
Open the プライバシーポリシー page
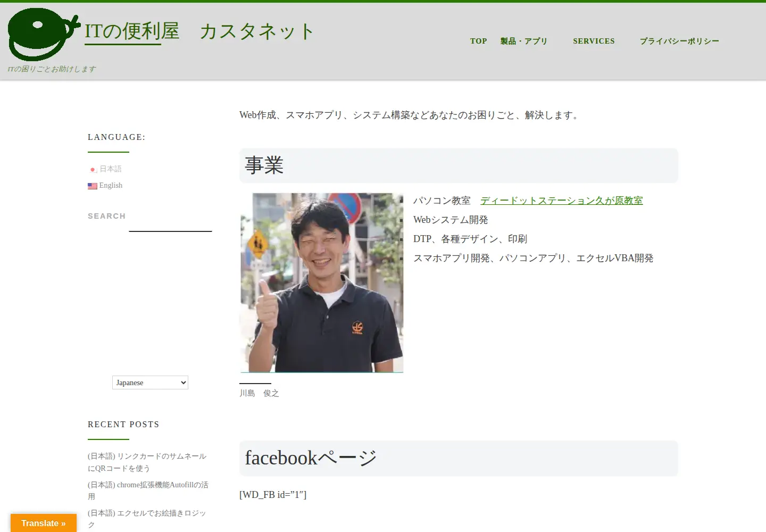[679, 41]
